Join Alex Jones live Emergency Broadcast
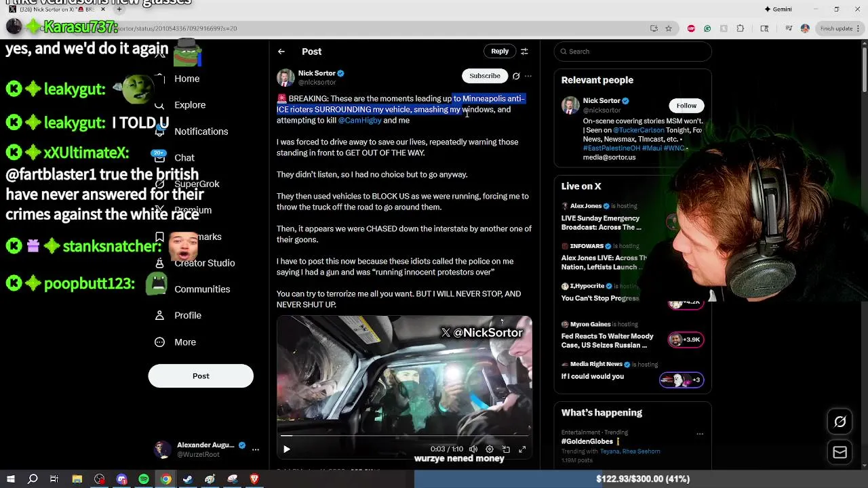 coord(600,222)
